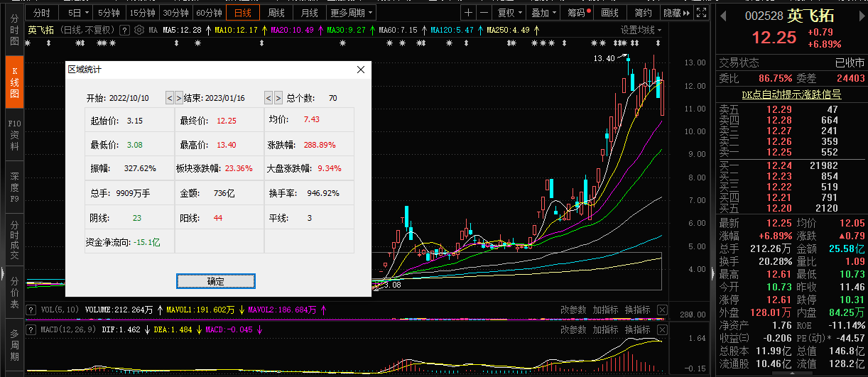Close the MACD indicator panel with X icon
The width and height of the screenshot is (868, 377).
pos(662,330)
